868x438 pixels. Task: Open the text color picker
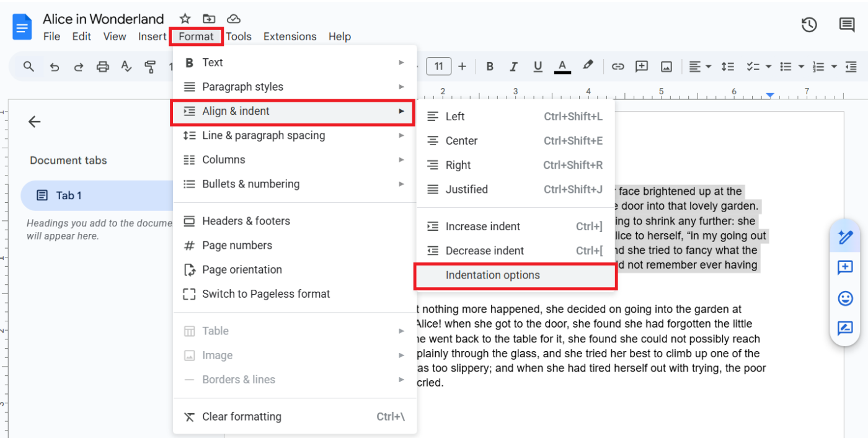point(562,66)
